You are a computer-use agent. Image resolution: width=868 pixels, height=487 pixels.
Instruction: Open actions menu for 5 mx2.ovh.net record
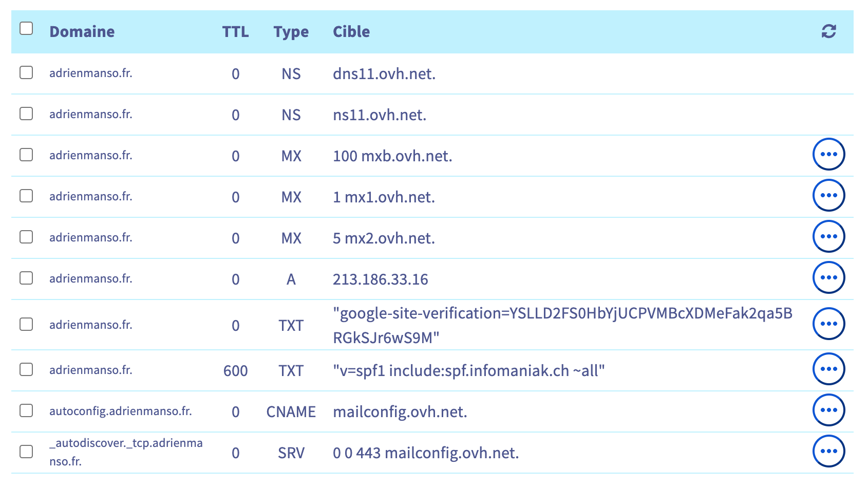tap(828, 236)
